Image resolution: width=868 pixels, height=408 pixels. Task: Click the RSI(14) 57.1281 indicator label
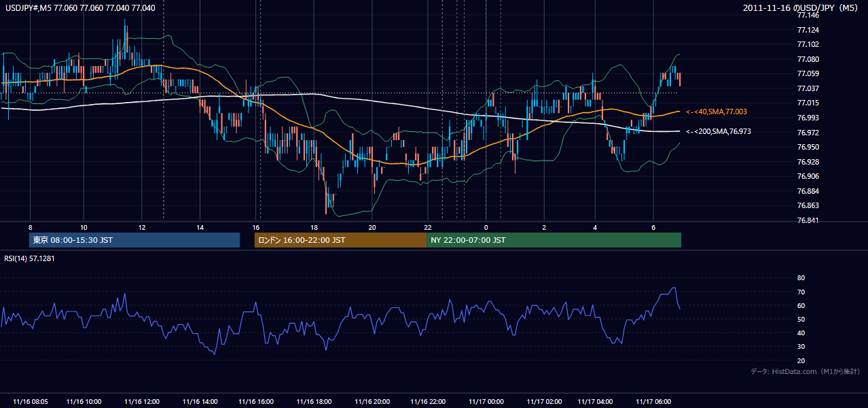[30, 258]
